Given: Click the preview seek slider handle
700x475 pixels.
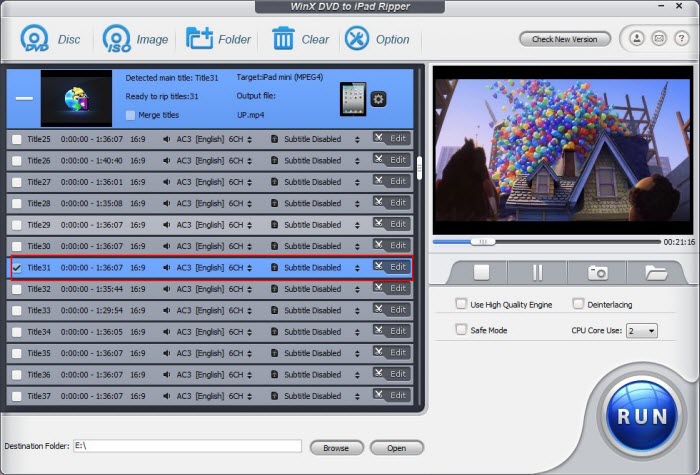Looking at the screenshot, I should (x=483, y=242).
